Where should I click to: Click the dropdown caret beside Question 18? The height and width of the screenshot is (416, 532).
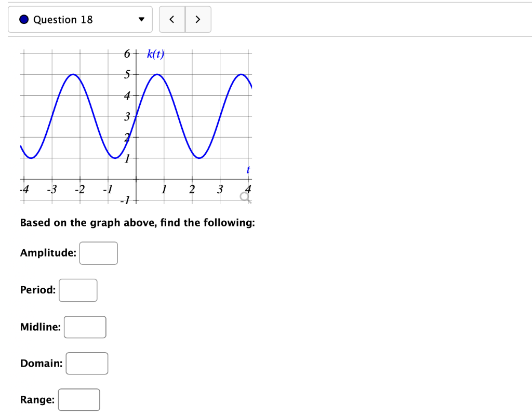pyautogui.click(x=141, y=19)
